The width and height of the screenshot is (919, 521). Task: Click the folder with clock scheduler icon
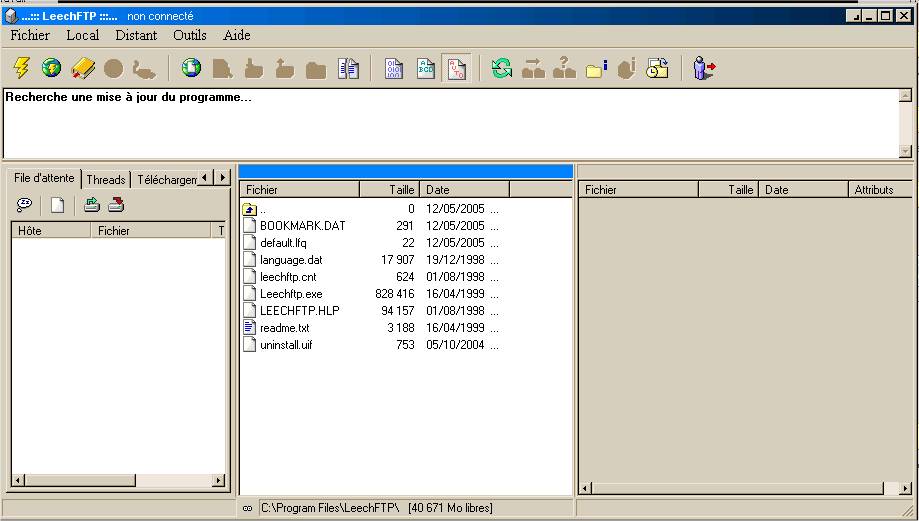pos(658,69)
